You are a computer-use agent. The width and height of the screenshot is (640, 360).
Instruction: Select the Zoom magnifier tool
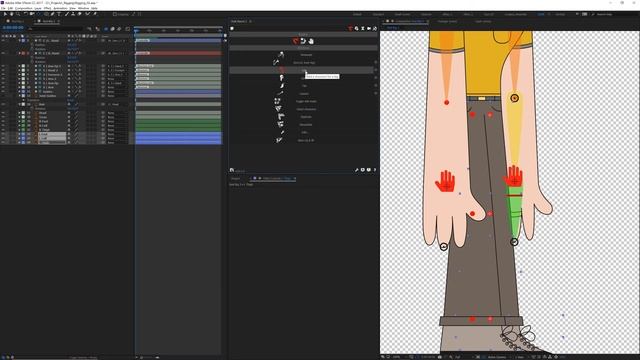pos(18,14)
